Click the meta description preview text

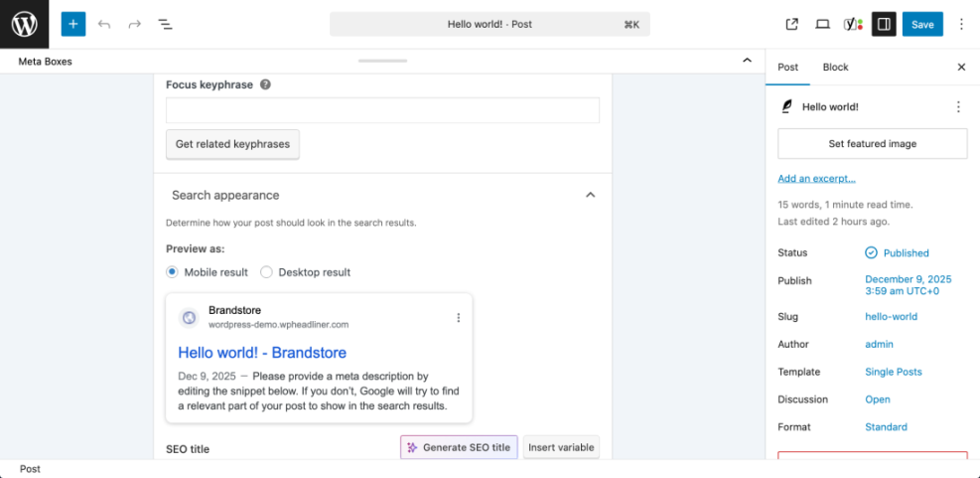point(319,391)
